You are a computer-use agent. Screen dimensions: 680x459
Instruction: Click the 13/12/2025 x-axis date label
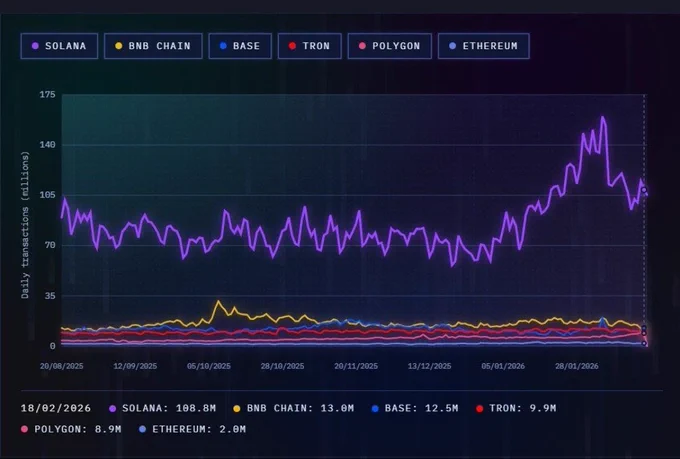coord(429,366)
